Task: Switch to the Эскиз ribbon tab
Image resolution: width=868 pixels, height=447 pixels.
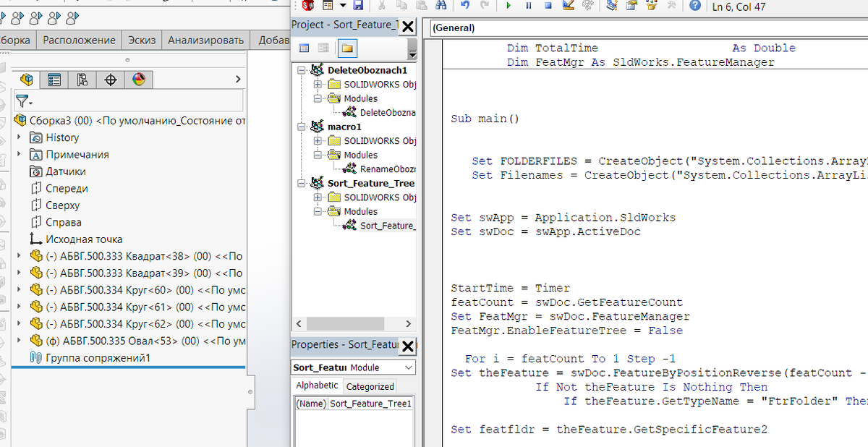Action: [142, 40]
